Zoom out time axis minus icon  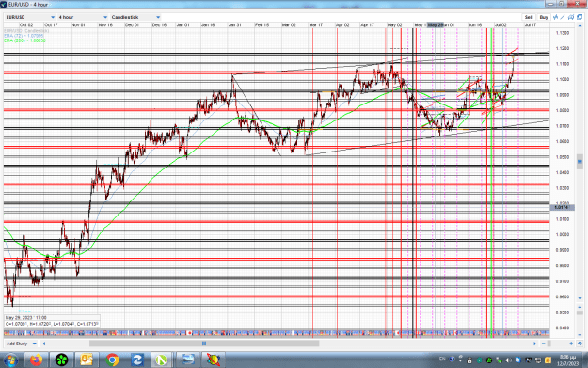click(544, 344)
